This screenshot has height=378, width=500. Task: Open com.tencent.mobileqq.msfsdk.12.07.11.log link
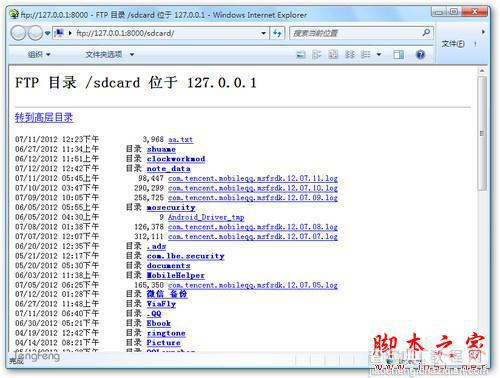pyautogui.click(x=253, y=178)
